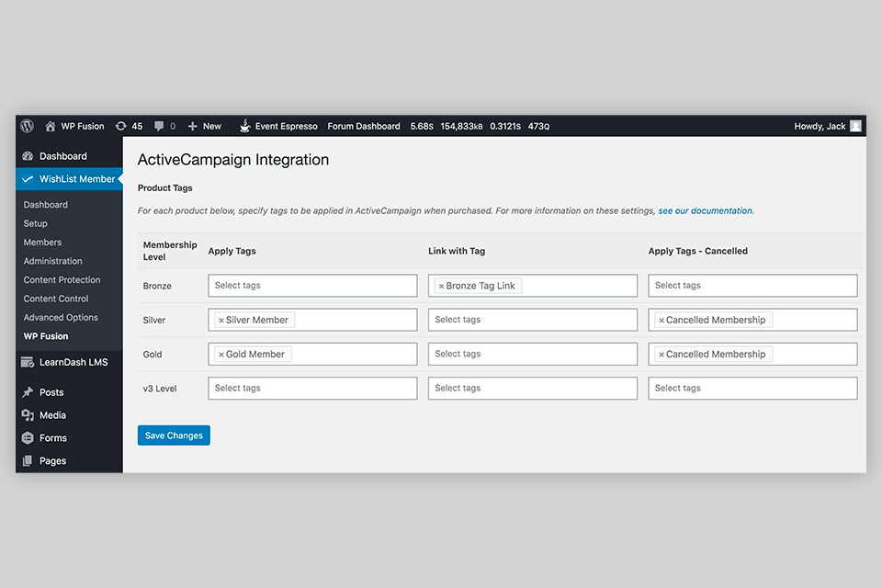The height and width of the screenshot is (588, 882).
Task: Click the Posts pin icon
Action: [x=28, y=392]
